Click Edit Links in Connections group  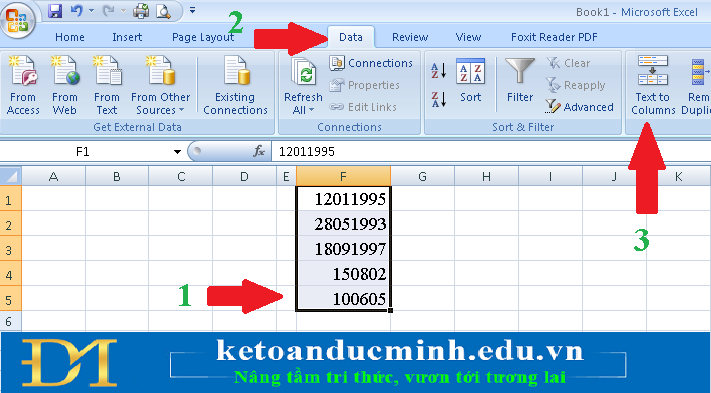pos(363,107)
